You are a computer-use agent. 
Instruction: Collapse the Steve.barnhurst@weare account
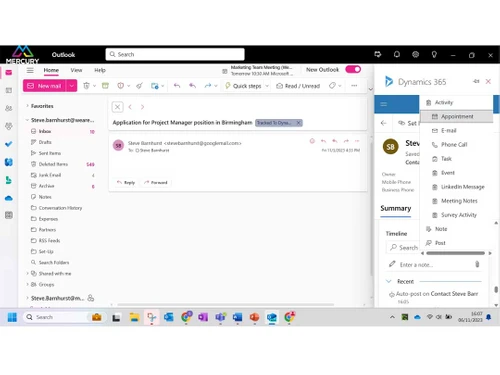[x=27, y=120]
